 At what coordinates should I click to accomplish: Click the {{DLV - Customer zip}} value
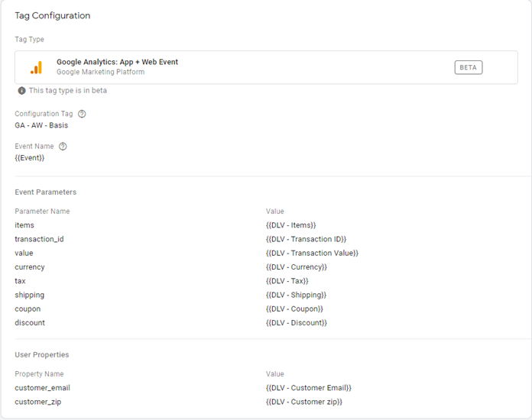(304, 402)
